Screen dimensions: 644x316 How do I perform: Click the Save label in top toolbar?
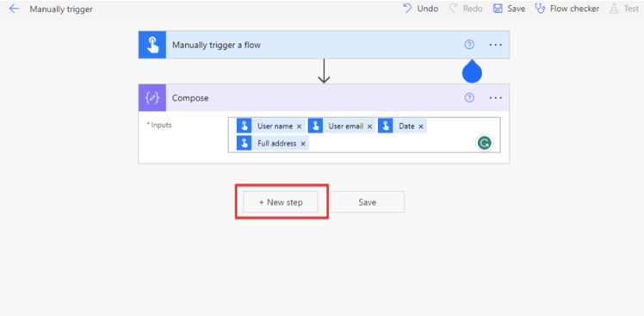pos(516,9)
